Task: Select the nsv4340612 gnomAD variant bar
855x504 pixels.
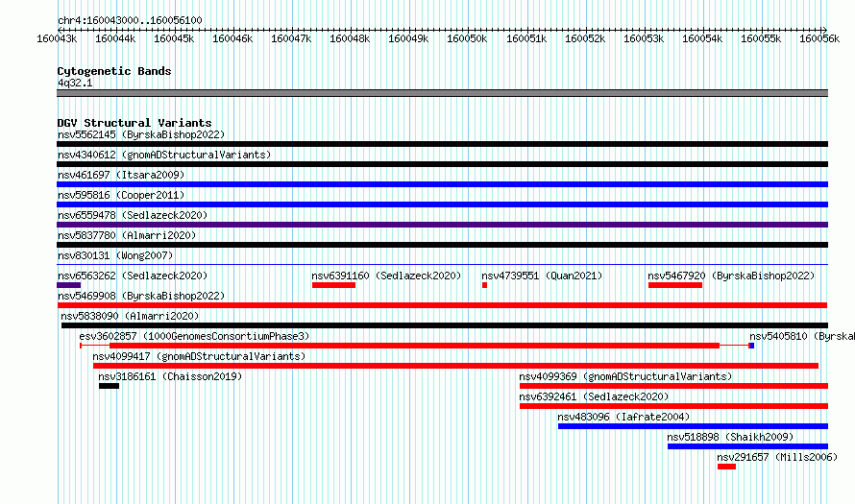Action: [x=442, y=164]
